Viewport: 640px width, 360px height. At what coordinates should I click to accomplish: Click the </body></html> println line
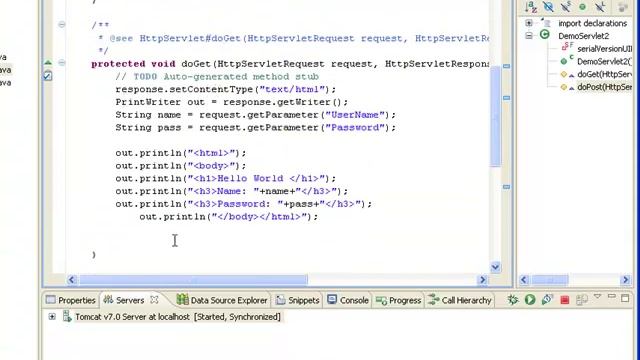click(229, 216)
